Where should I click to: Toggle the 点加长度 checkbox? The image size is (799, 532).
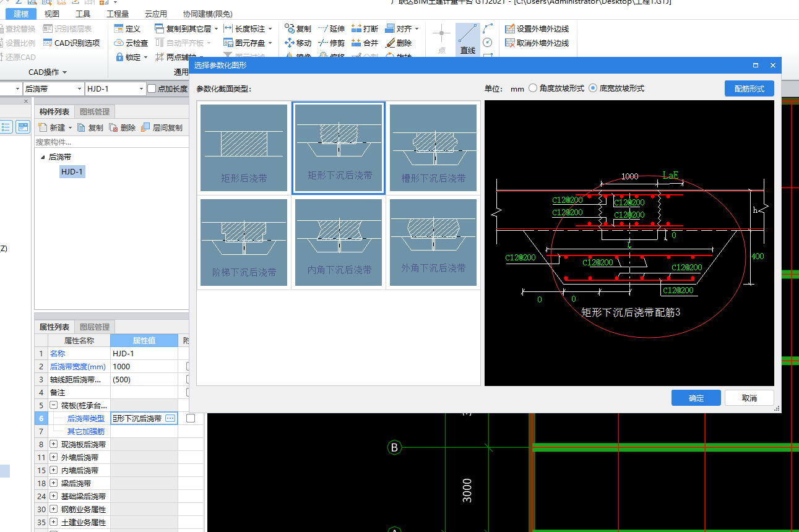[x=152, y=89]
